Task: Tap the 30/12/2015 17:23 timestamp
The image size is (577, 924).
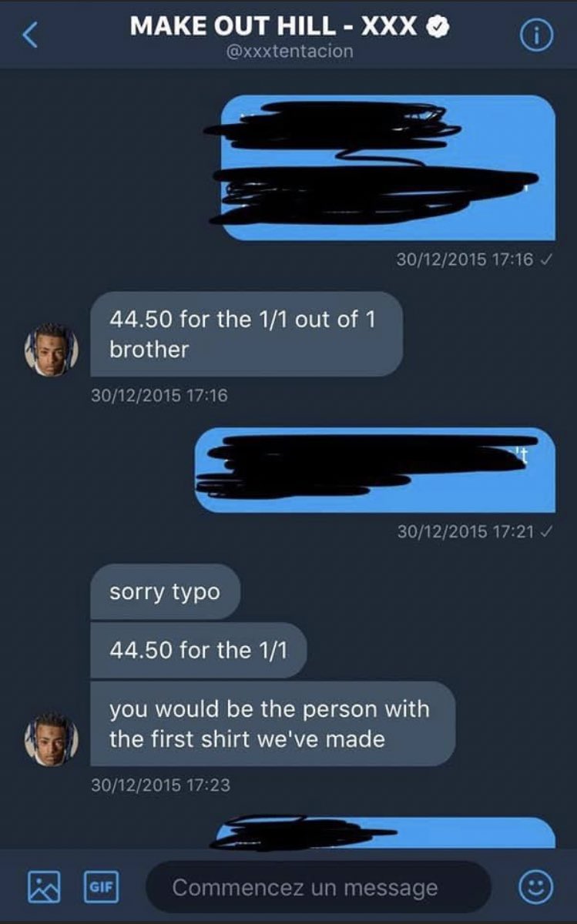Action: point(160,785)
